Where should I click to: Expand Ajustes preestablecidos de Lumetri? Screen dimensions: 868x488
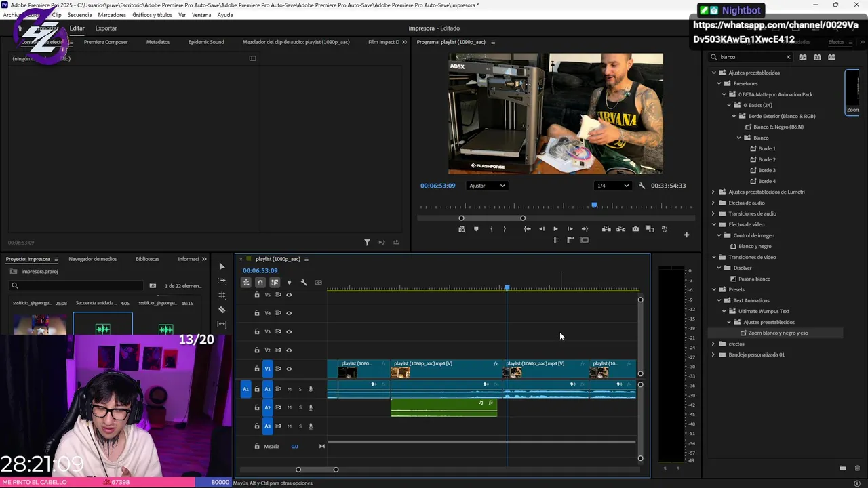pos(713,192)
